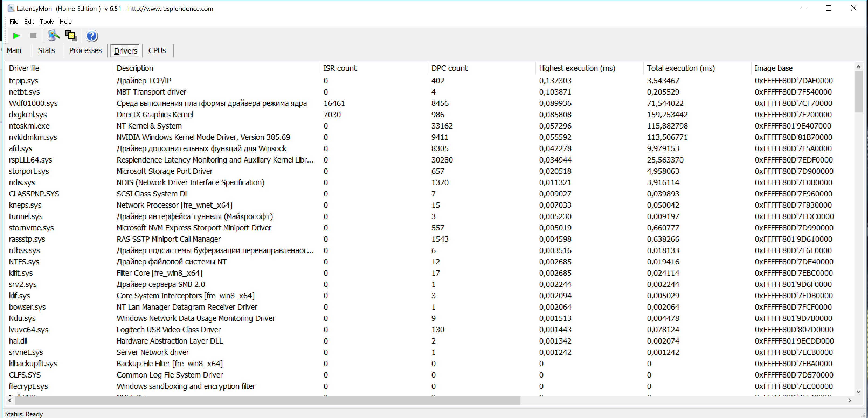Switch to the CPUs tab
Screen dimensions: 868x418
[x=157, y=51]
